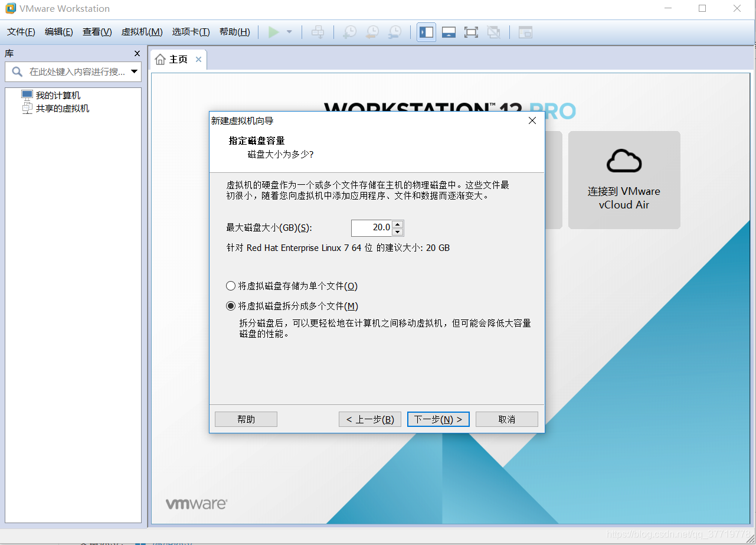The height and width of the screenshot is (545, 756).
Task: Open the library search filter dropdown
Action: pos(135,71)
